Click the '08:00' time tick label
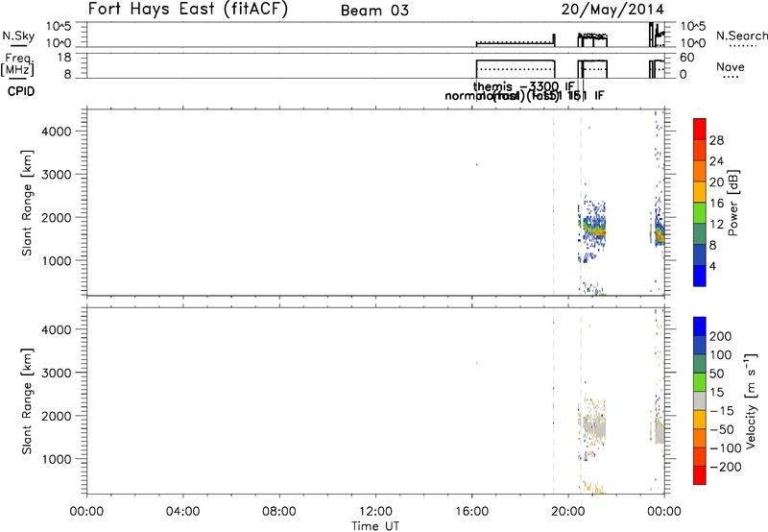The width and height of the screenshot is (768, 532). (278, 512)
